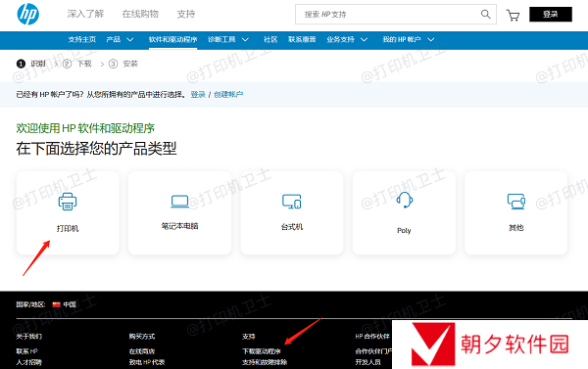Image resolution: width=588 pixels, height=369 pixels.
Task: Click the 登录 link in account banner
Action: (x=198, y=94)
